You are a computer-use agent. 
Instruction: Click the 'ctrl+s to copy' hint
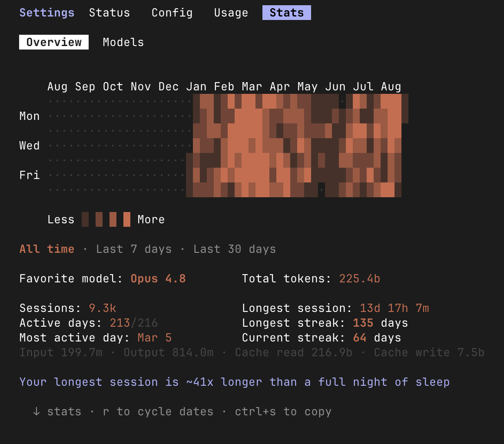click(283, 411)
